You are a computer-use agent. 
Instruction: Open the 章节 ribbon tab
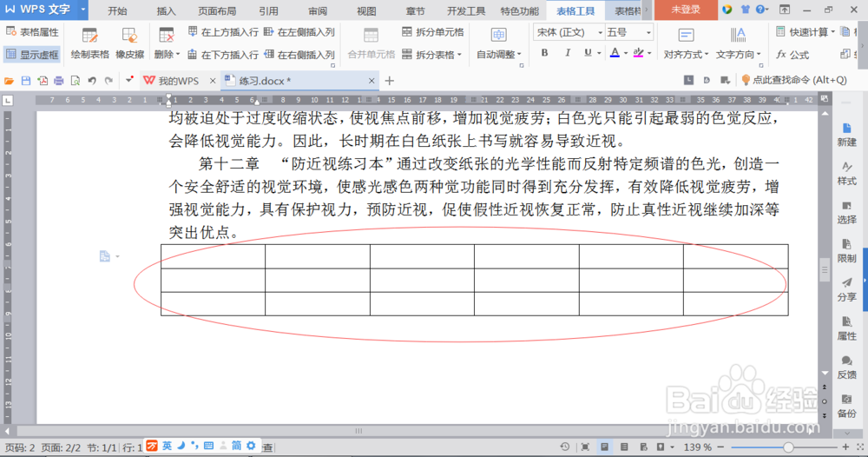[x=415, y=11]
